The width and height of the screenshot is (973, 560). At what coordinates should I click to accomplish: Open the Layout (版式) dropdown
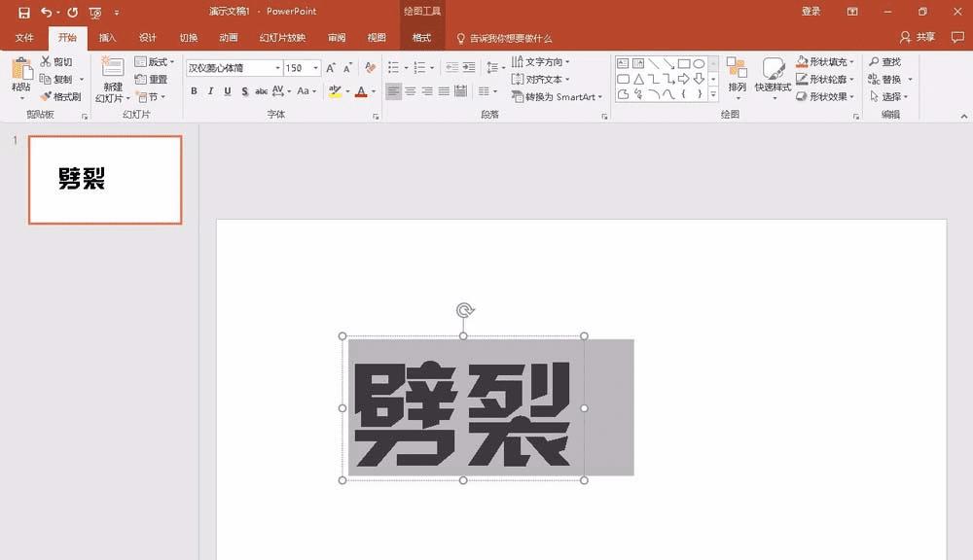click(155, 62)
